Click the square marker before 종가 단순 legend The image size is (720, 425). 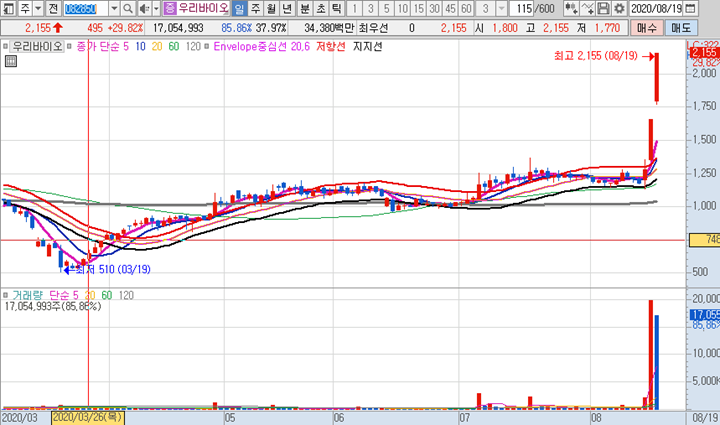coord(69,46)
